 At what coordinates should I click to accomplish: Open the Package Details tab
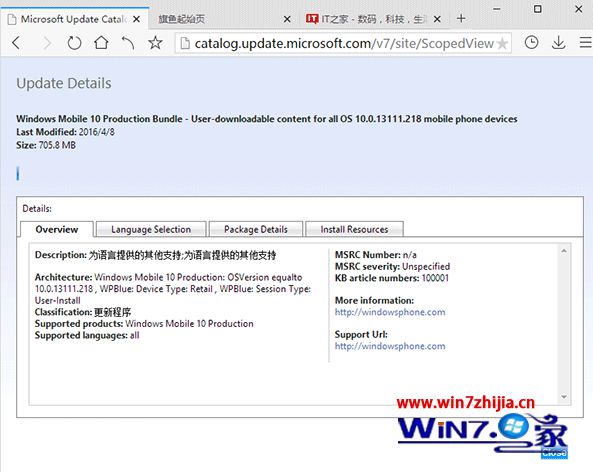(256, 229)
